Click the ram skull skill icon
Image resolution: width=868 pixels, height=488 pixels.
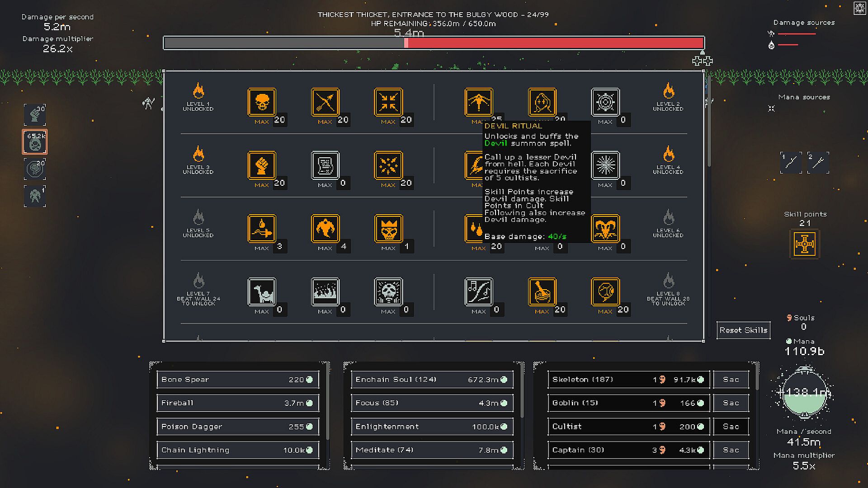click(605, 228)
